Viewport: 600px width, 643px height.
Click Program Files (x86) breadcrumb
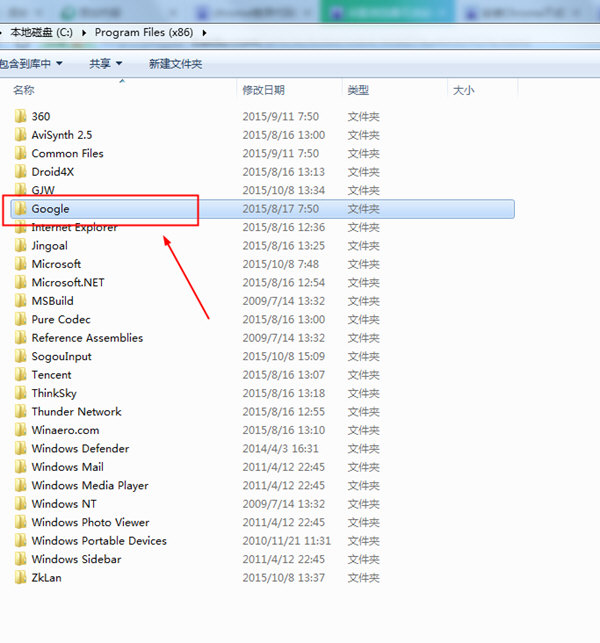pyautogui.click(x=144, y=32)
